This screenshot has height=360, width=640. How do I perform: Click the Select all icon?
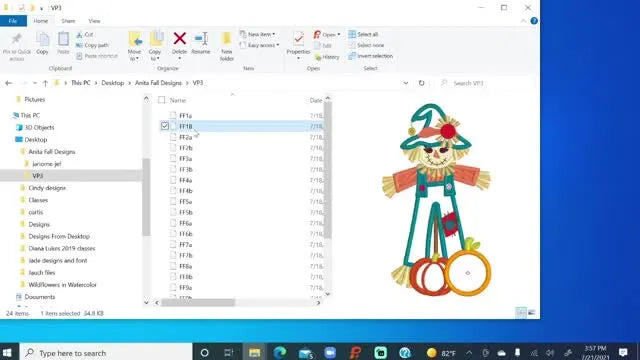point(352,34)
